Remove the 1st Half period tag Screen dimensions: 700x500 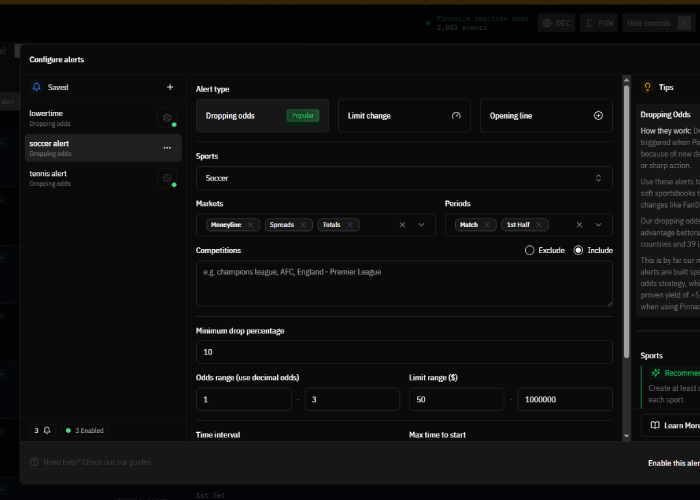pos(539,225)
